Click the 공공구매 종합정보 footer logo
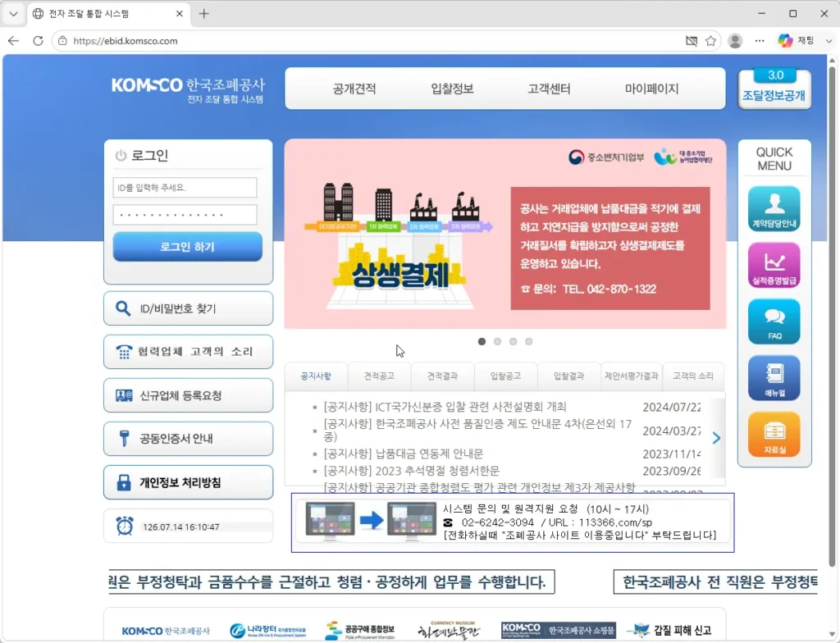Screen dimensions: 840x643 [360, 630]
